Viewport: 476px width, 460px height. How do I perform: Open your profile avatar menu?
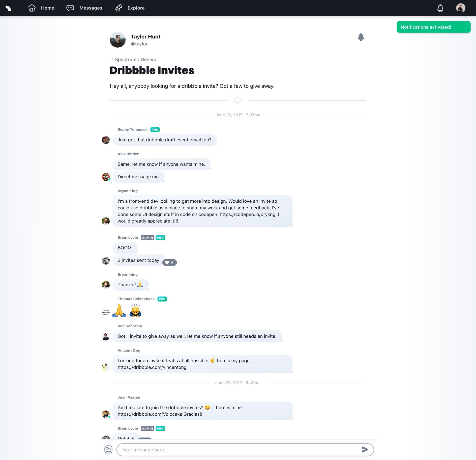(460, 8)
